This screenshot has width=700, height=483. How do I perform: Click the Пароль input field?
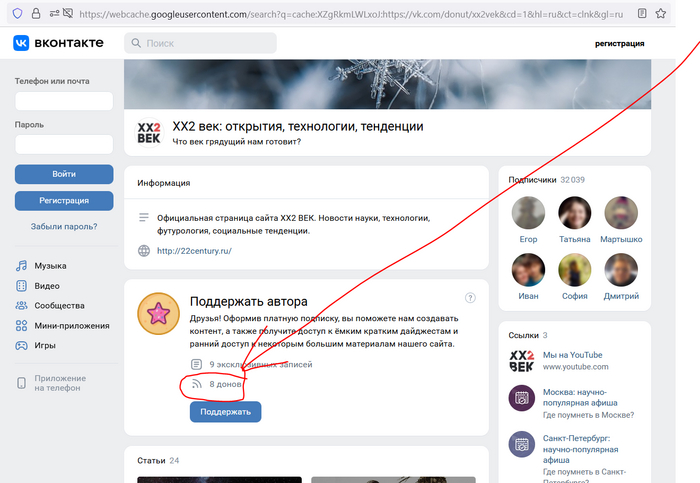point(64,144)
